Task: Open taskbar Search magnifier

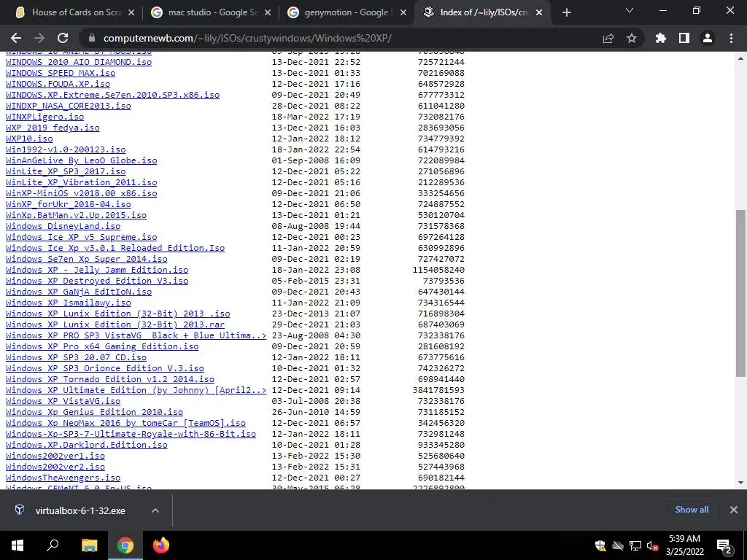Action: click(53, 545)
